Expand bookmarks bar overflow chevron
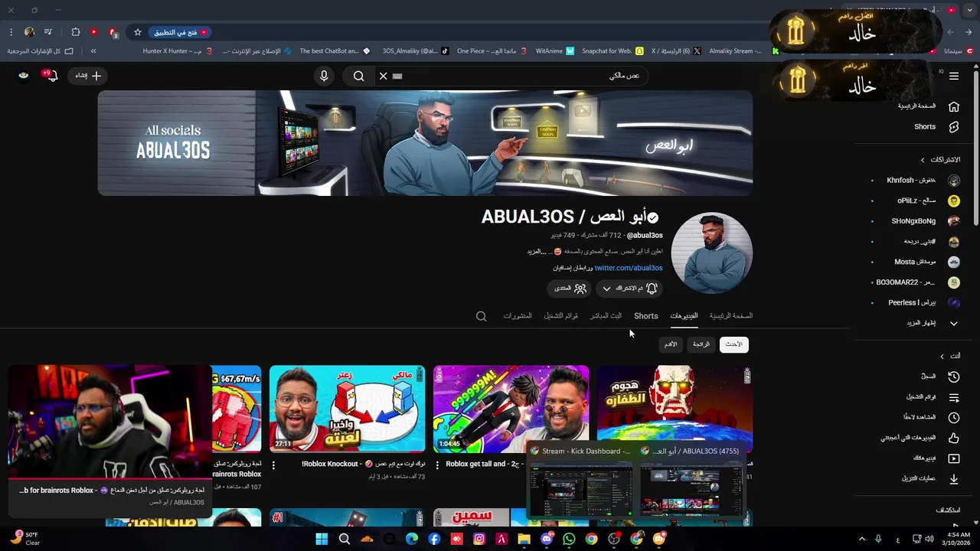This screenshot has width=980, height=551. pos(93,51)
